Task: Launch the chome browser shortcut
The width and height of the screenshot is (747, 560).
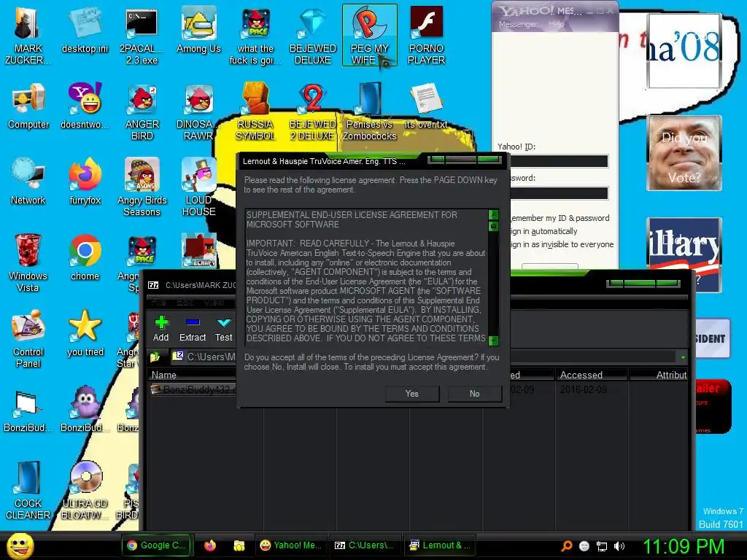Action: point(85,257)
